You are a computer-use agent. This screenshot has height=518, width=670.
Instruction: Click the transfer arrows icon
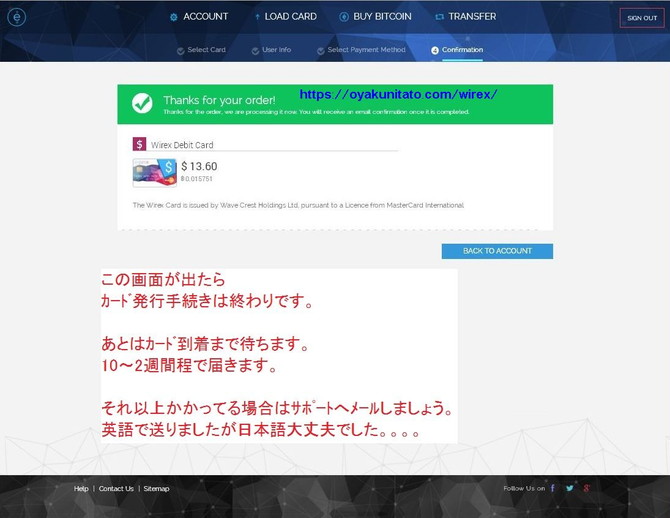[x=439, y=17]
